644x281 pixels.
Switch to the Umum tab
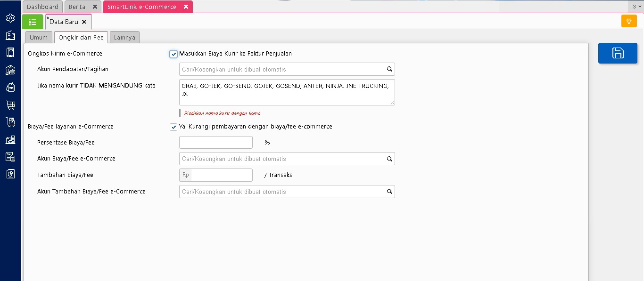coord(39,38)
